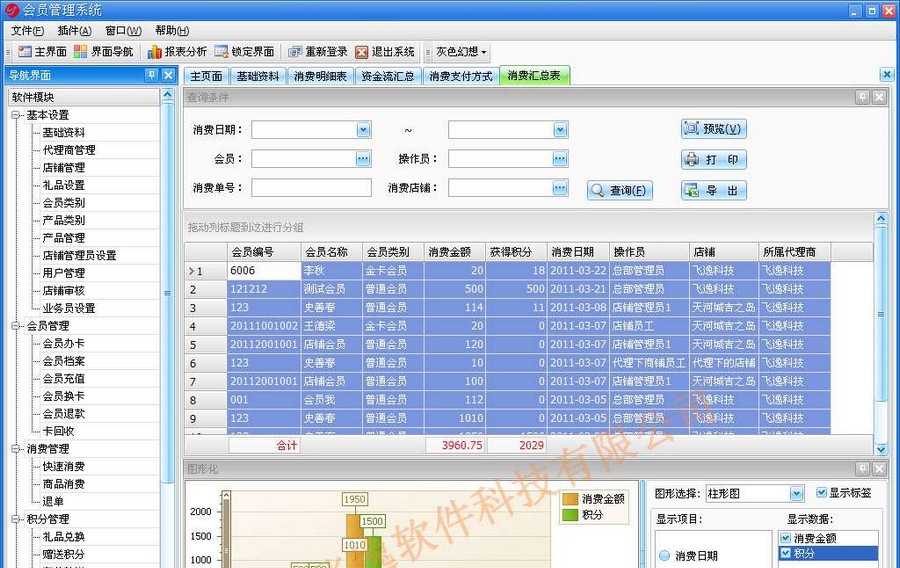Viewport: 900px width, 568px height.
Task: Select the 消费日期 display item radio
Action: (x=665, y=555)
